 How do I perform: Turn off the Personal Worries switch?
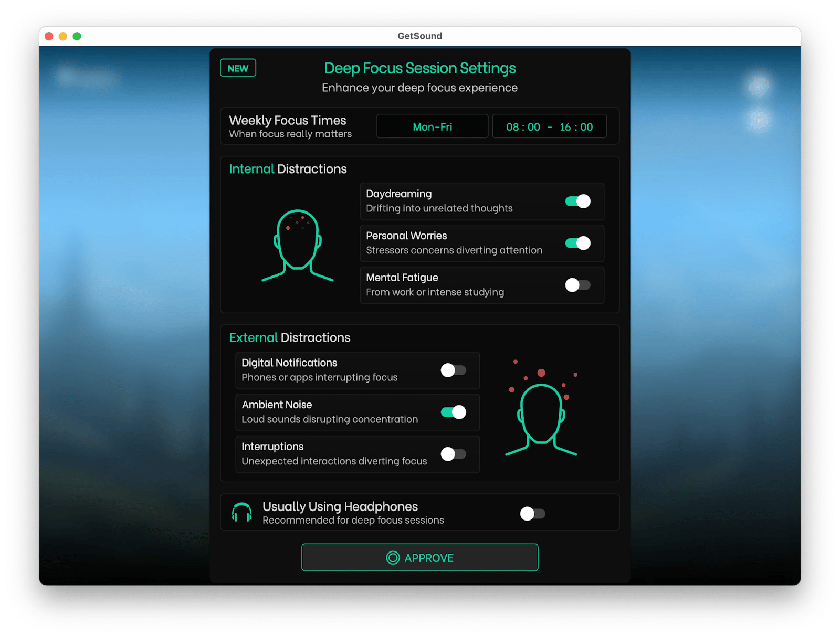pos(577,243)
